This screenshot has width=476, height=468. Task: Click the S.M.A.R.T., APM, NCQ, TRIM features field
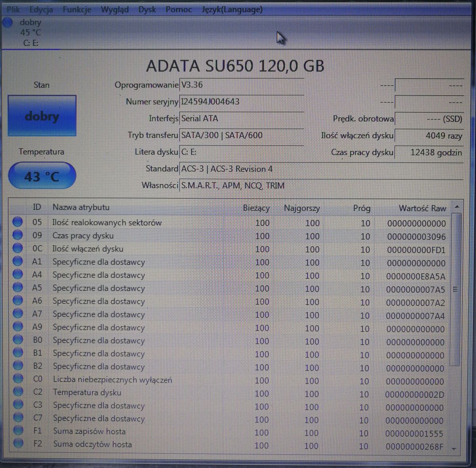click(x=321, y=186)
